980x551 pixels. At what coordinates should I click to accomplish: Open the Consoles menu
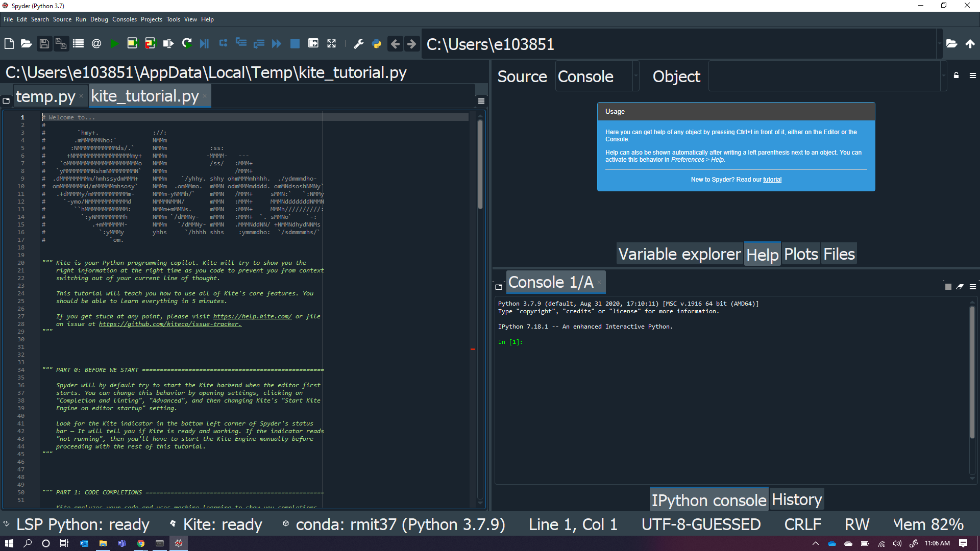(125, 19)
